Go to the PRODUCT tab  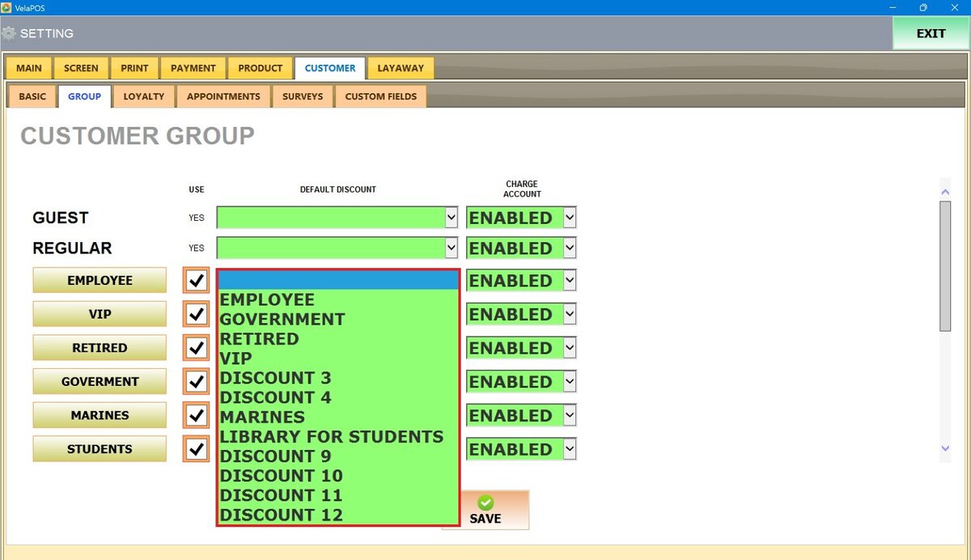[x=261, y=68]
